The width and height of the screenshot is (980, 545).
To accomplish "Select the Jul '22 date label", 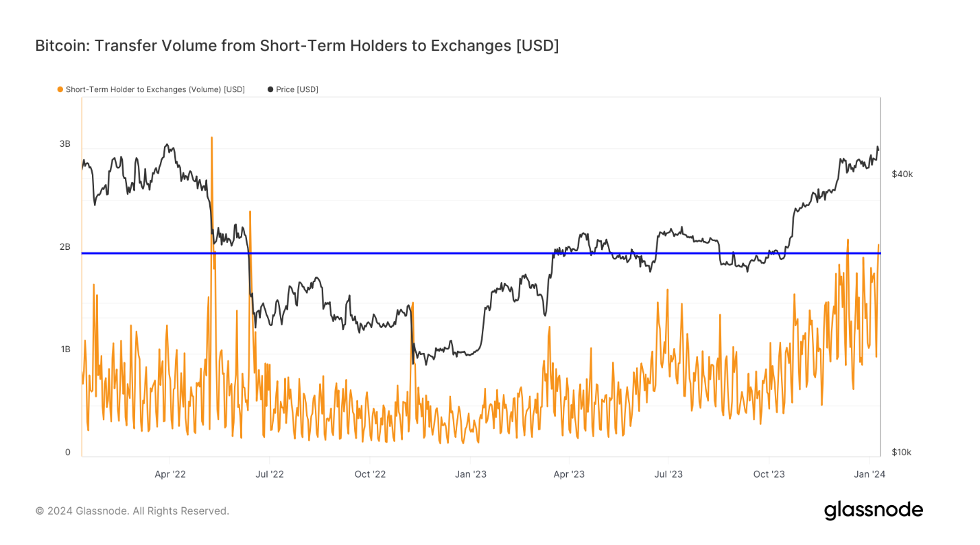I will [269, 474].
